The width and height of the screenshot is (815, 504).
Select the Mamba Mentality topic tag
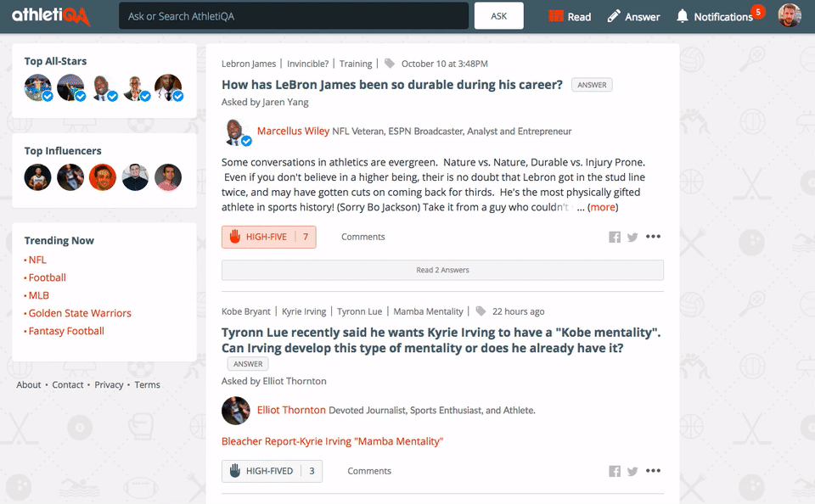(x=428, y=311)
